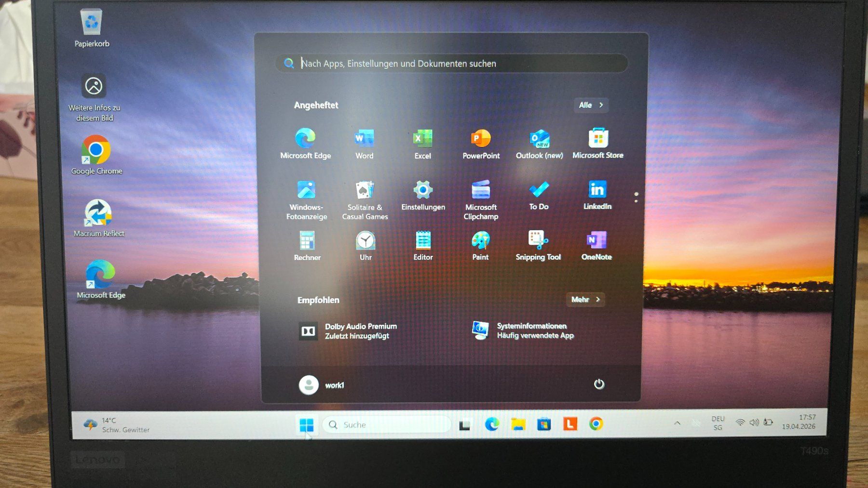Click the taskbar Suche search box

tap(387, 424)
